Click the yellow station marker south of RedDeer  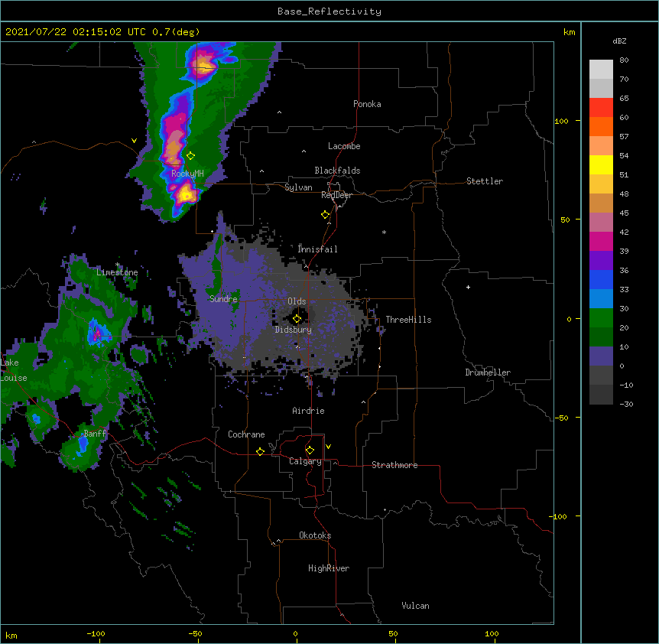(325, 215)
